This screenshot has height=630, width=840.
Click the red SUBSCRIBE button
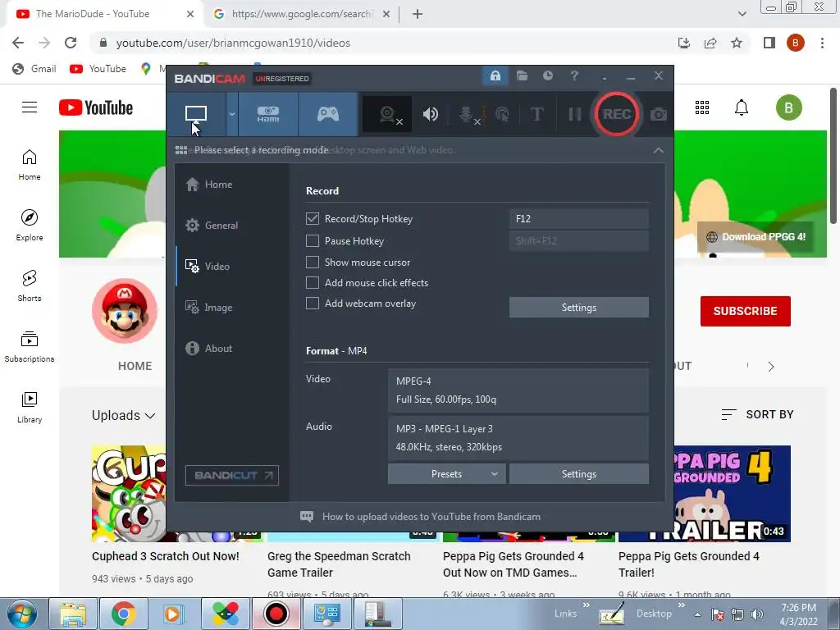[745, 311]
